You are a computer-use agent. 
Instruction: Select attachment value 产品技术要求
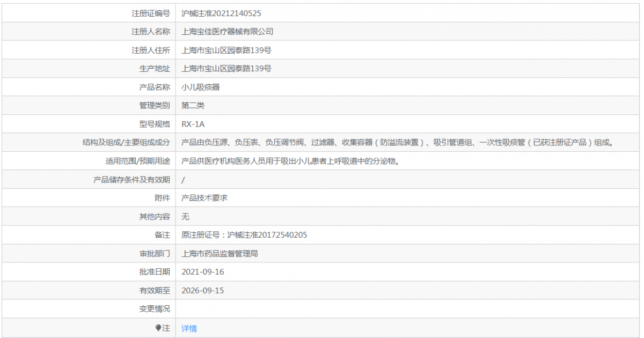pyautogui.click(x=204, y=198)
